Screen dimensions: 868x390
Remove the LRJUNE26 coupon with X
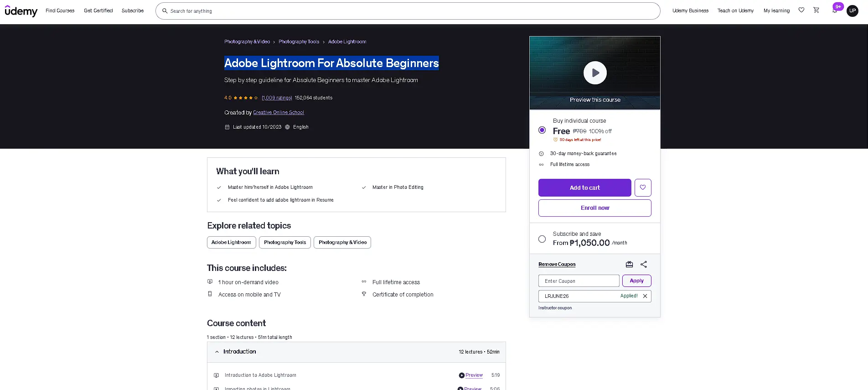click(x=645, y=296)
